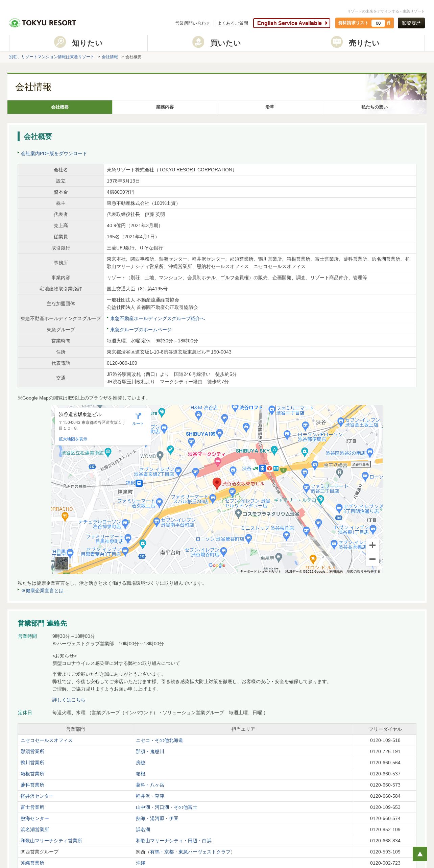
Task: Open 熱海センター link
Action: 35,818
